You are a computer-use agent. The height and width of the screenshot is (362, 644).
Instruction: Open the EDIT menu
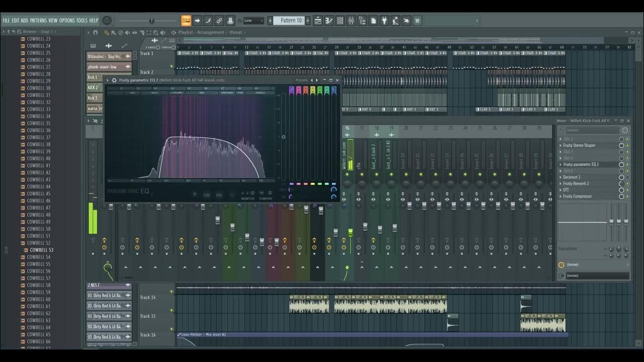point(16,21)
